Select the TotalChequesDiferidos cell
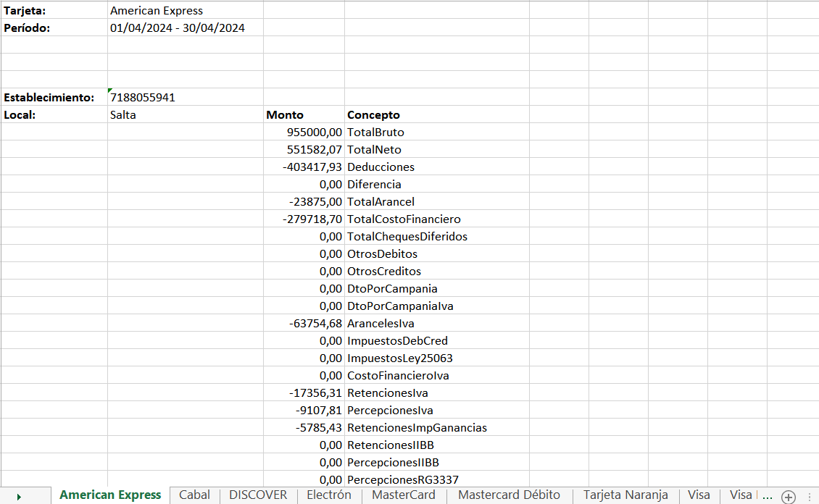 click(x=436, y=236)
